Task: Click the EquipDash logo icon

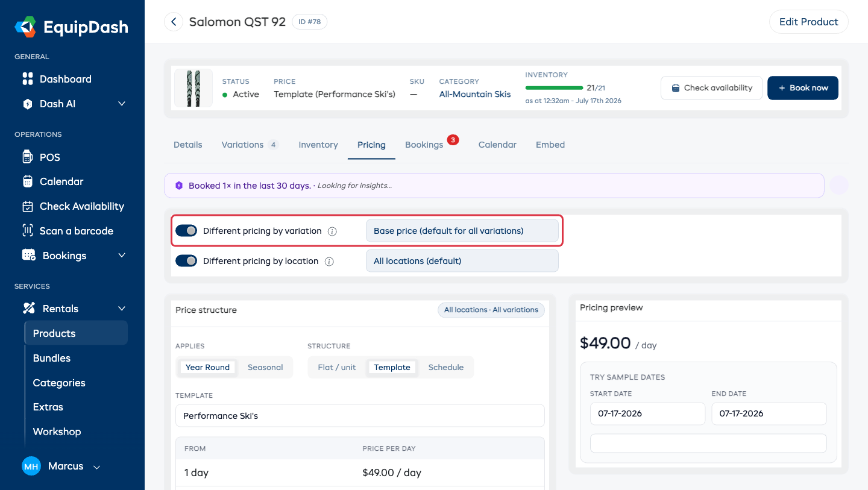Action: [x=26, y=27]
